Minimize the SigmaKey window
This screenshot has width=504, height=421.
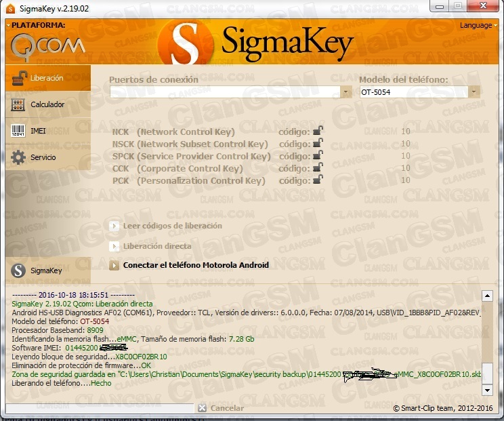tap(440, 6)
